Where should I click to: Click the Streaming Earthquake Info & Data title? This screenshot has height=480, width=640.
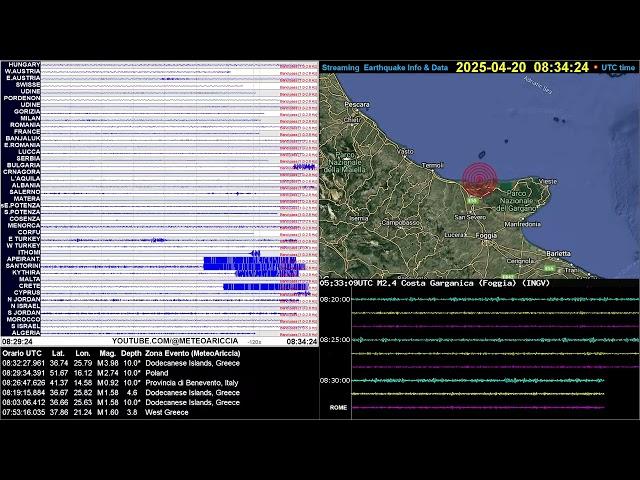click(385, 68)
